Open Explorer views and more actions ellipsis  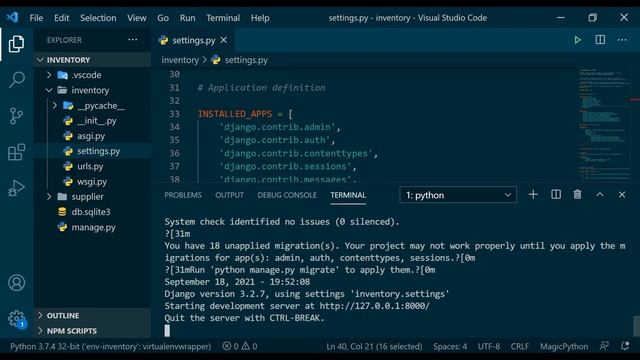[x=133, y=40]
